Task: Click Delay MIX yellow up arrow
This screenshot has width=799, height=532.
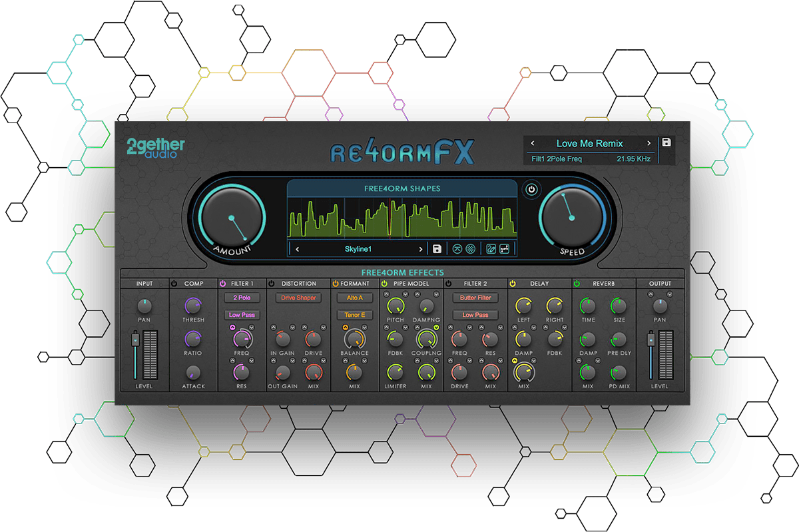Action: pyautogui.click(x=514, y=361)
